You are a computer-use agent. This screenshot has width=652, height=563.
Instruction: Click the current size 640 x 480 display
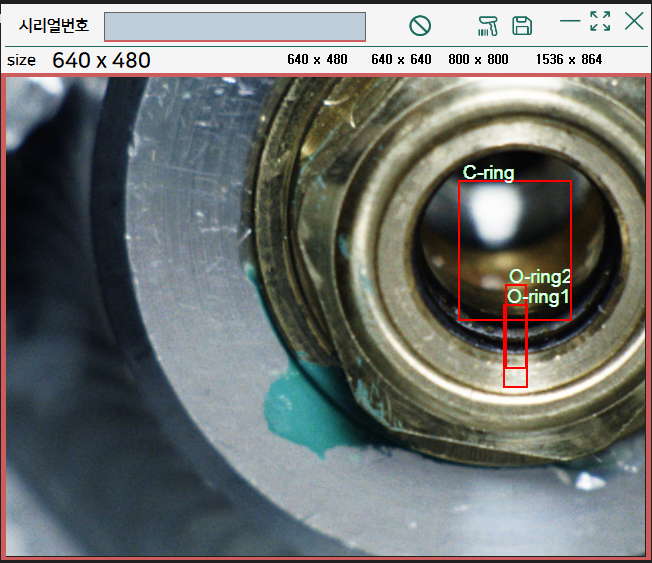101,60
